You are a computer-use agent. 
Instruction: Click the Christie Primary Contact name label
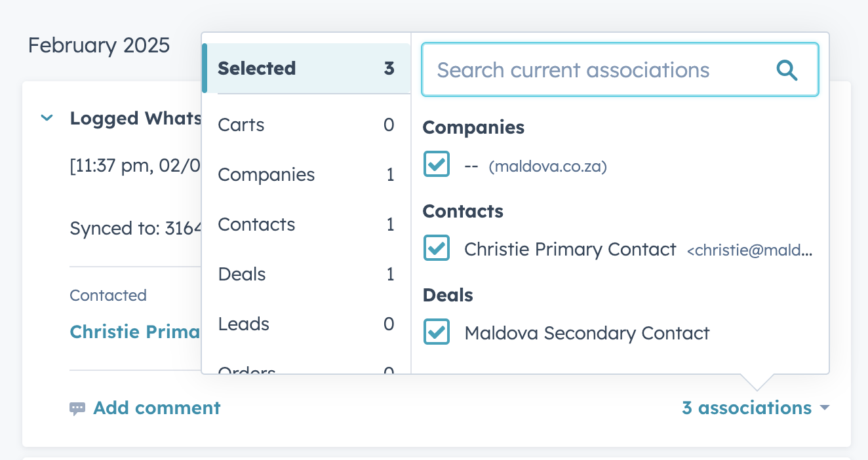tap(570, 249)
